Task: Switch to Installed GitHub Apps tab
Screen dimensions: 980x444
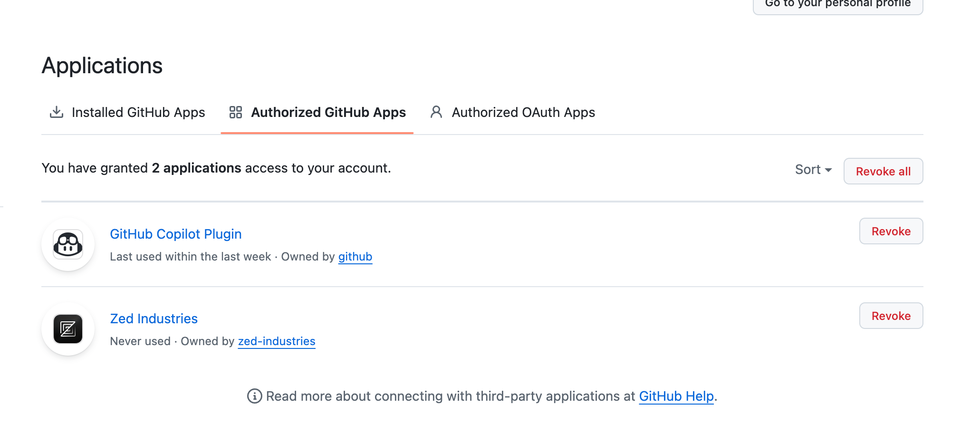Action: tap(138, 112)
